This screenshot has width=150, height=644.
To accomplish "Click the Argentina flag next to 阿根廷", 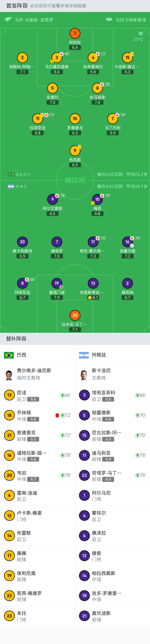I will 84,354.
